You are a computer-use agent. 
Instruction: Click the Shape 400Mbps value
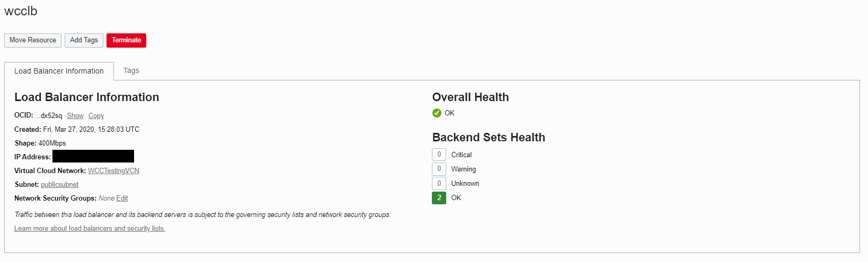[52, 143]
